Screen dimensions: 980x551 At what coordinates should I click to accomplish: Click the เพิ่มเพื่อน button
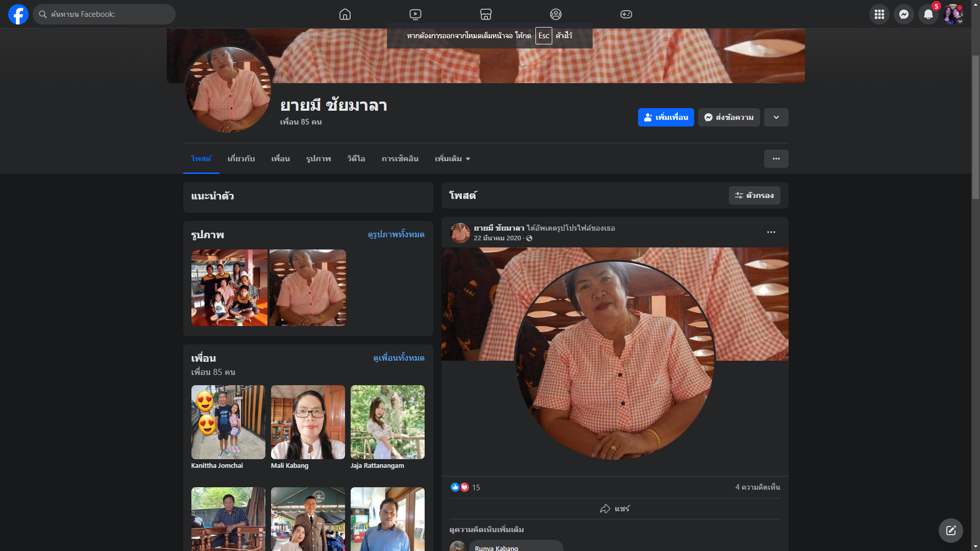coord(666,117)
